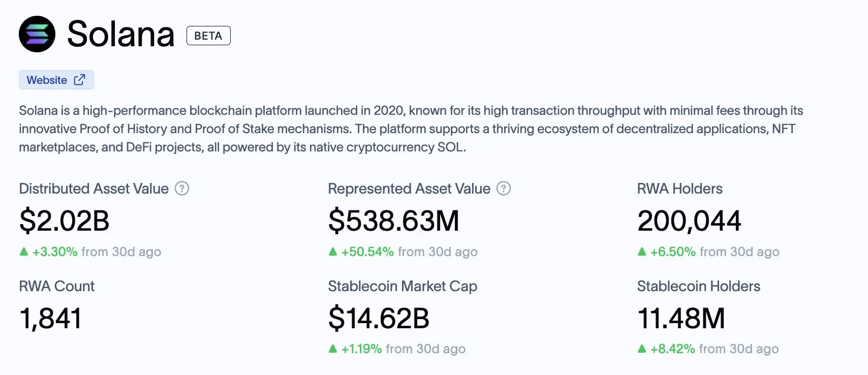The width and height of the screenshot is (868, 375).
Task: Click the Stablecoin Market Cap label
Action: click(x=402, y=286)
